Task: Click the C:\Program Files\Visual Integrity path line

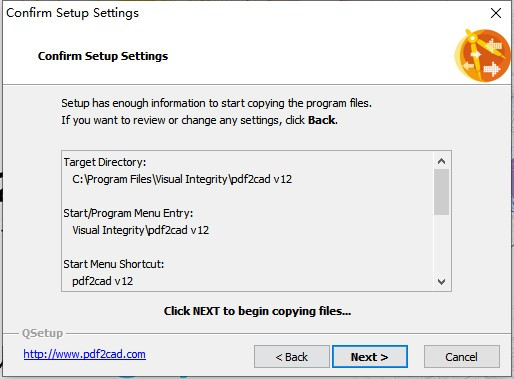Action: coord(182,179)
